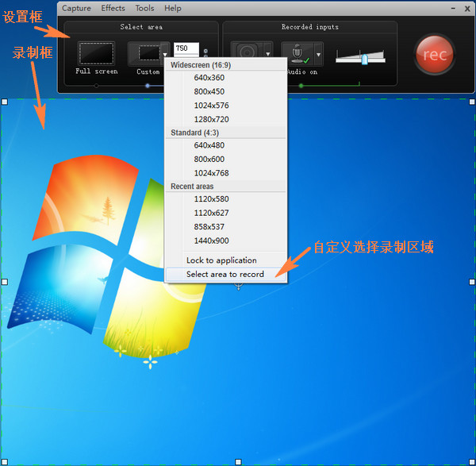Pick recent area 1120x580
Viewport: 476px width, 466px height.
pos(225,199)
